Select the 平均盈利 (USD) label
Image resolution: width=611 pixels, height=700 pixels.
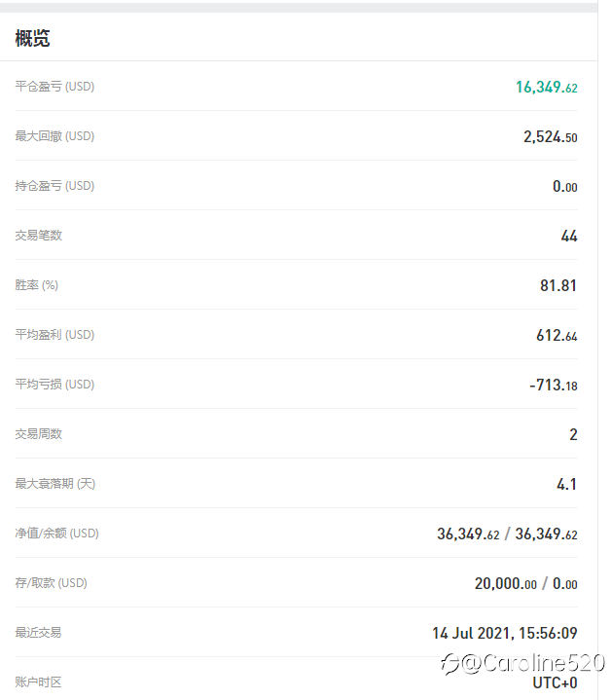[54, 334]
